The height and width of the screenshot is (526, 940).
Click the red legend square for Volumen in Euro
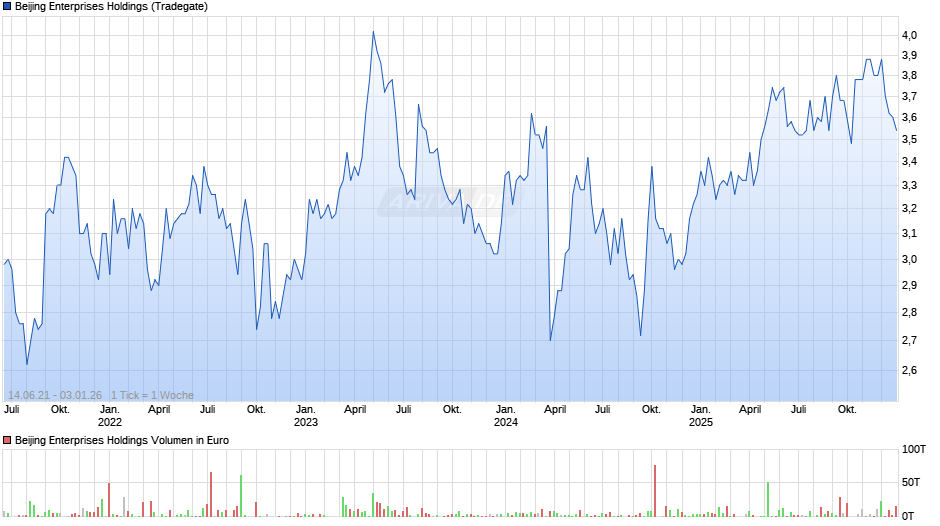[x=7, y=440]
